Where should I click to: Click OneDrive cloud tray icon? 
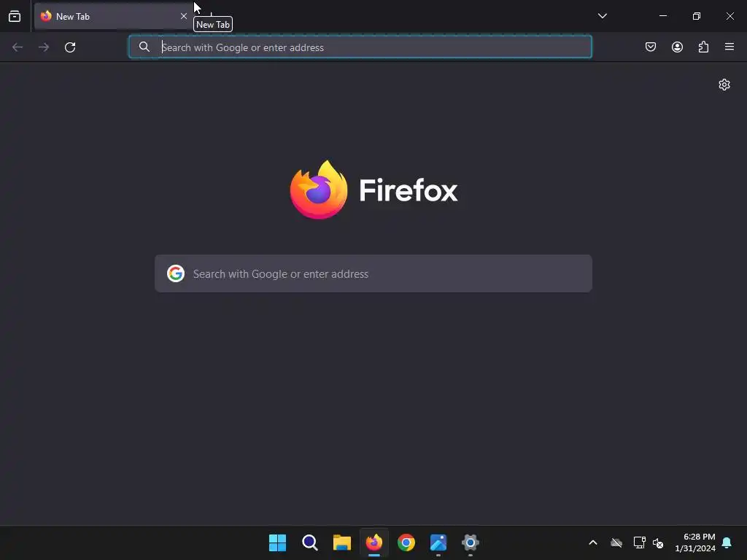(616, 542)
